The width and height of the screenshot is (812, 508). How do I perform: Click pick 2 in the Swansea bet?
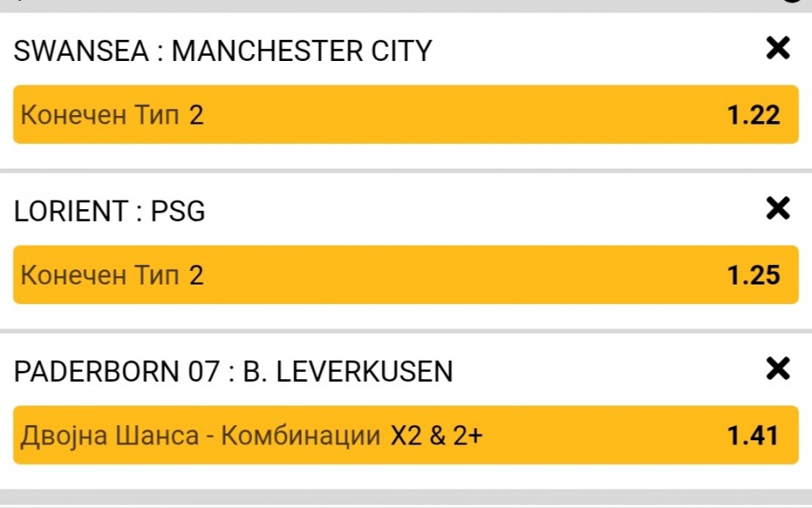click(196, 115)
